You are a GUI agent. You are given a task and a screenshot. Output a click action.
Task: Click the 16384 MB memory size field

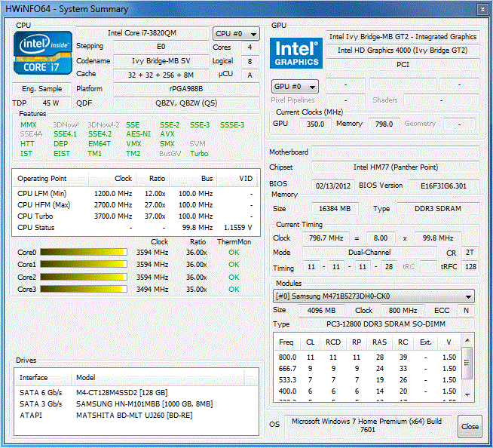pos(335,209)
